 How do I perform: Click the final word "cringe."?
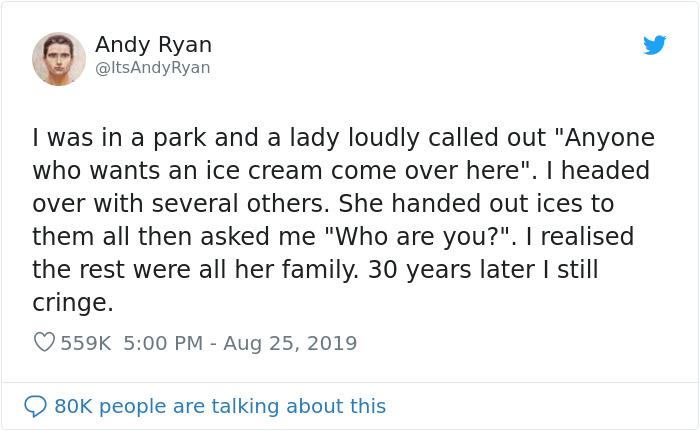(72, 301)
